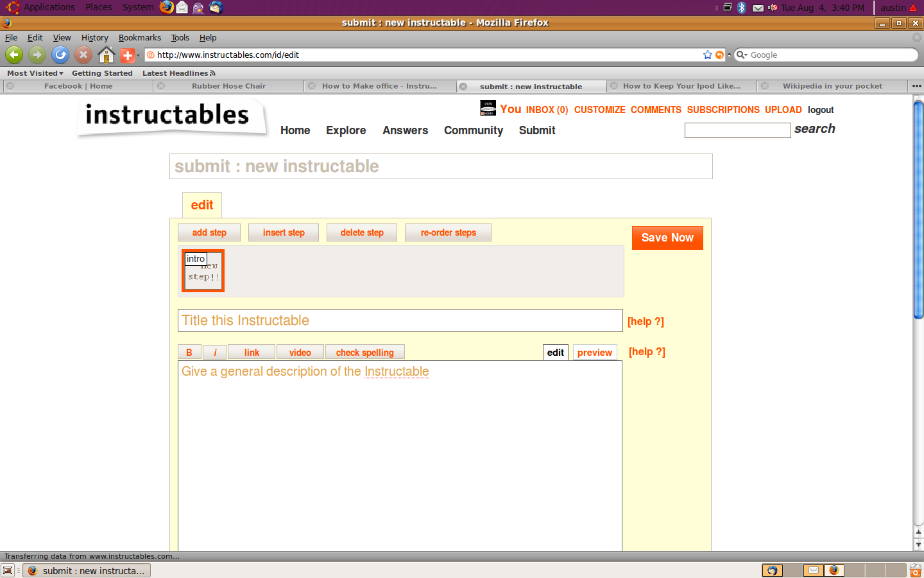Apply bold with the B button
The image size is (924, 578).
tap(189, 352)
